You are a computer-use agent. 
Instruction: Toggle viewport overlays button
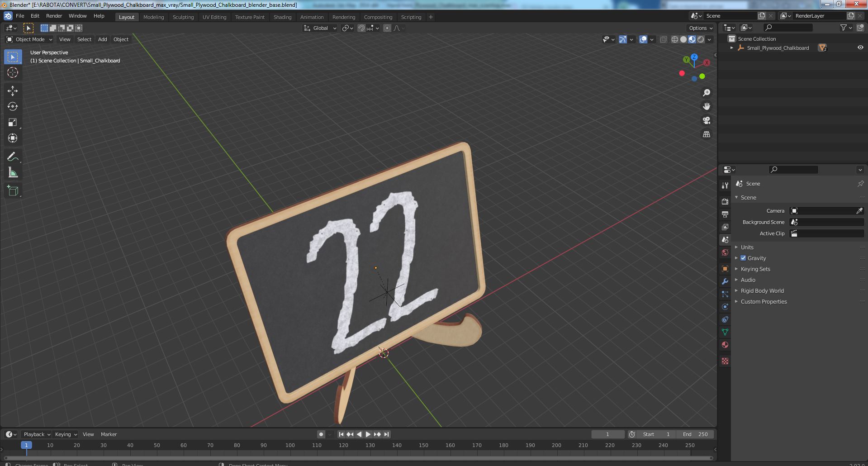(643, 39)
